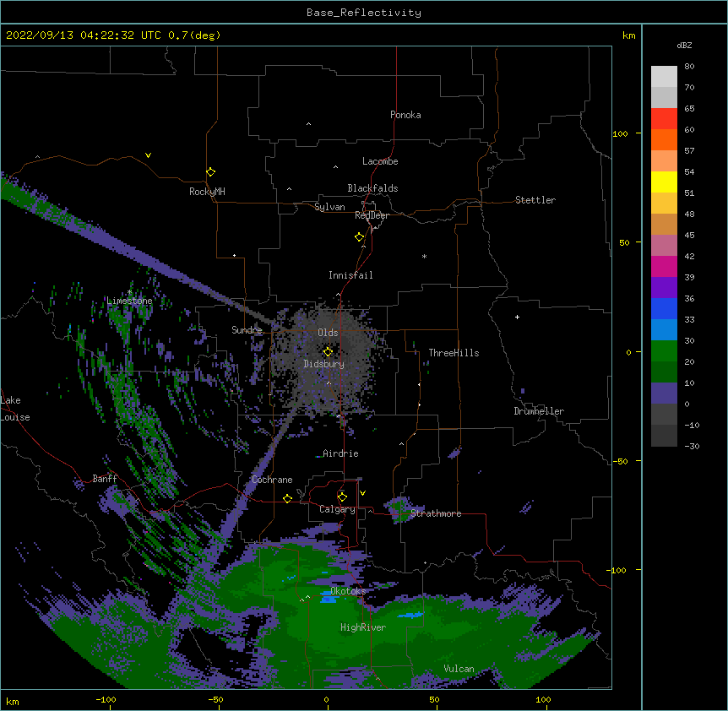Click the -100 tick on the bottom axis
The height and width of the screenshot is (711, 728).
tap(106, 700)
